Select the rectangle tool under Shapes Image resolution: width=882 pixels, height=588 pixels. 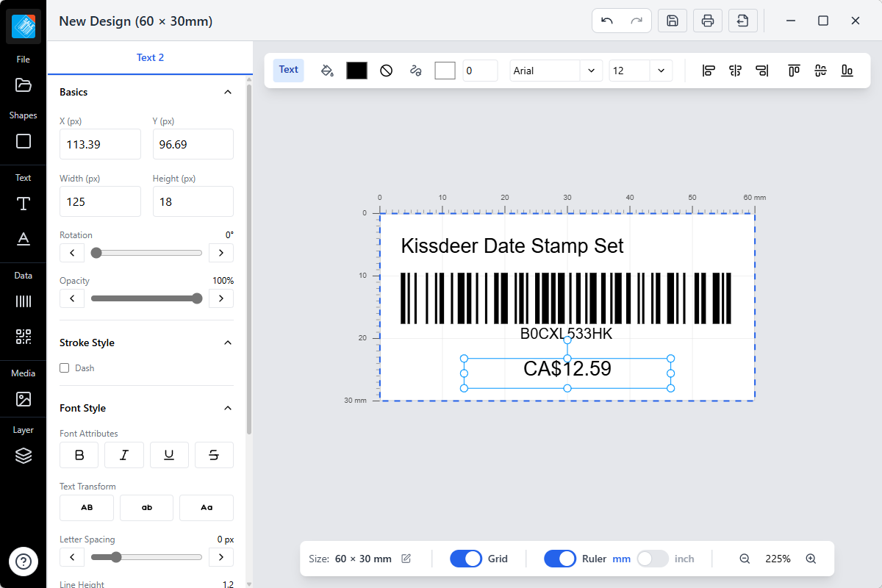pyautogui.click(x=24, y=141)
